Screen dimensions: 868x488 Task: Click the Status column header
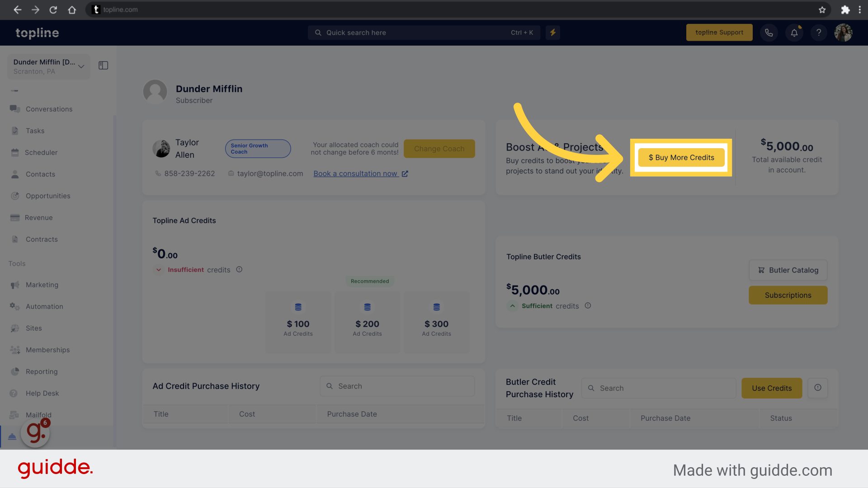coord(781,418)
